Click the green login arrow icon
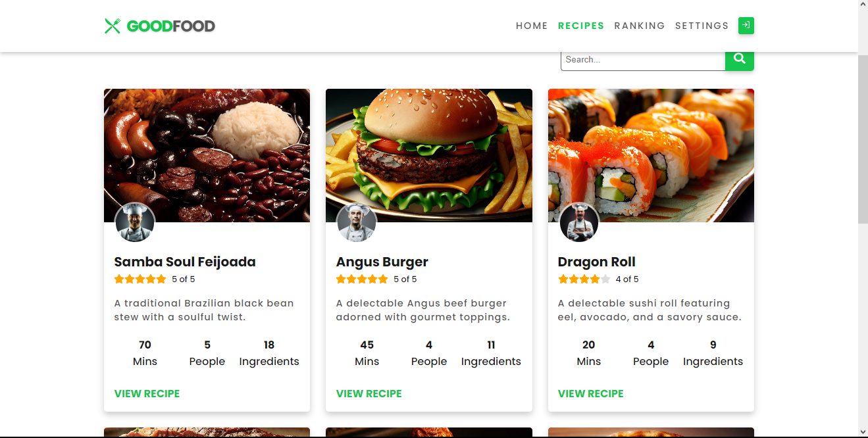 point(746,26)
